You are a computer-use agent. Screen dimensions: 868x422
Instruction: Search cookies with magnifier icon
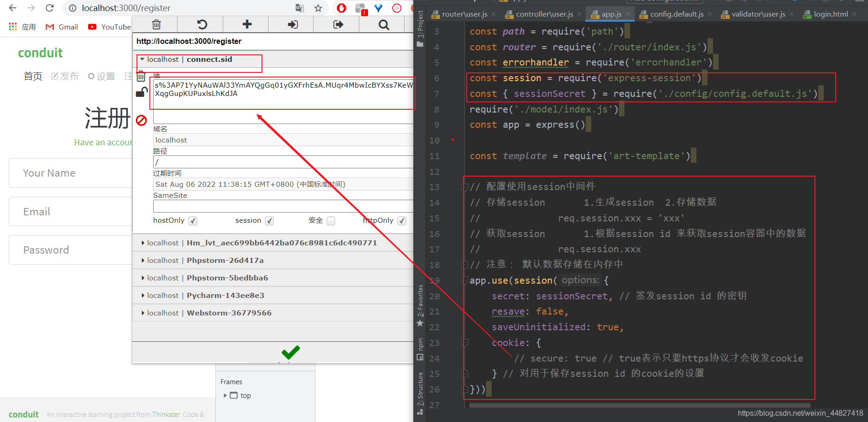click(x=384, y=24)
